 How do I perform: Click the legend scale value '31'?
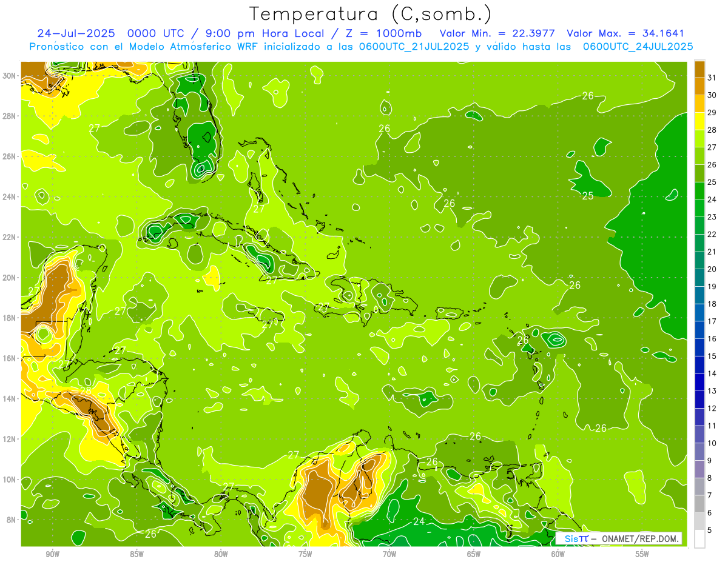(x=712, y=78)
